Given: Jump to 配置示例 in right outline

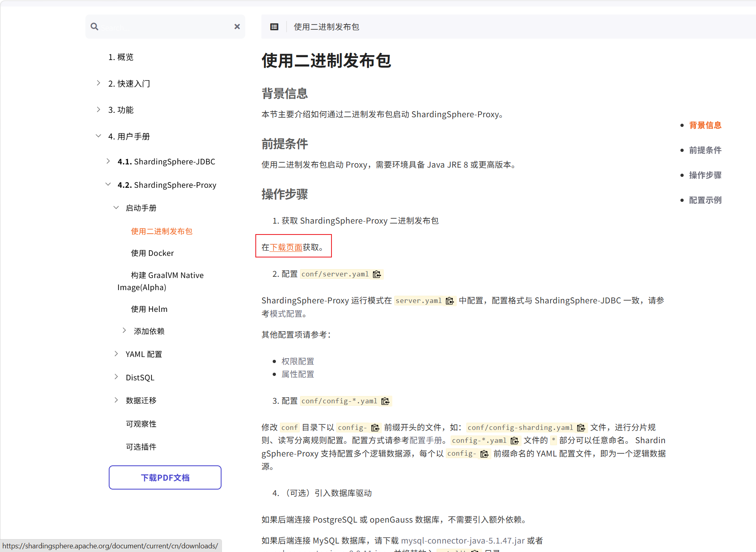Looking at the screenshot, I should pyautogui.click(x=705, y=200).
